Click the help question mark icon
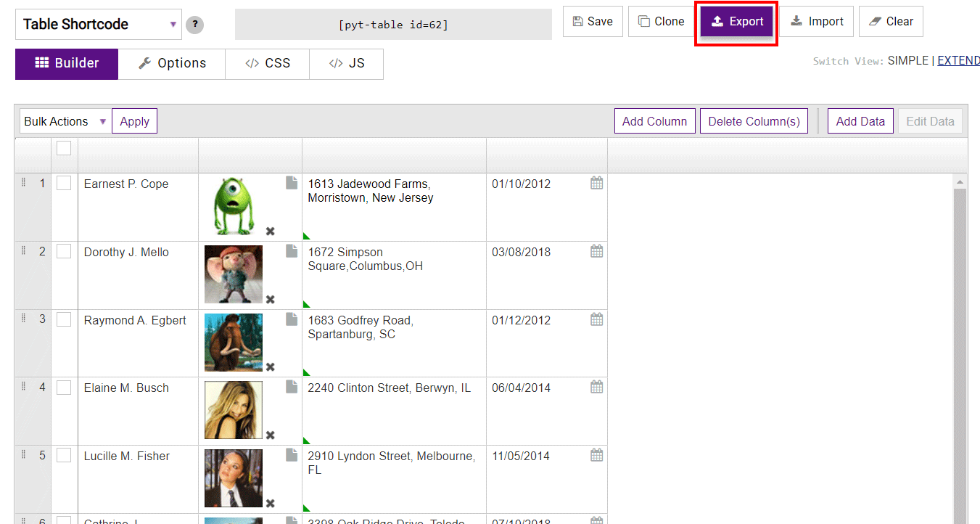This screenshot has height=524, width=980. tap(194, 25)
